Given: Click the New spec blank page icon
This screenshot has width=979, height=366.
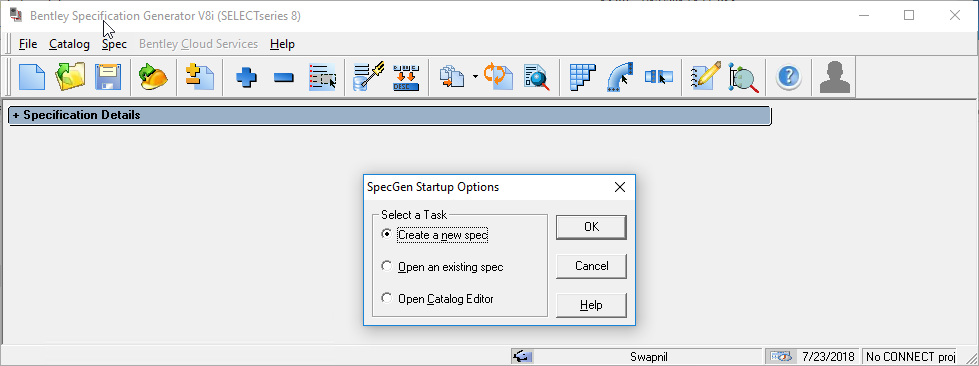Looking at the screenshot, I should point(32,77).
